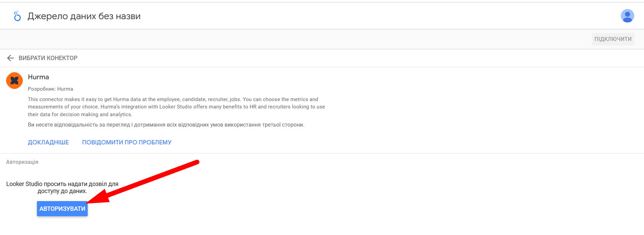
Task: Click the ВИБРАТИ КОНЕКТОР link
Action: (x=48, y=58)
